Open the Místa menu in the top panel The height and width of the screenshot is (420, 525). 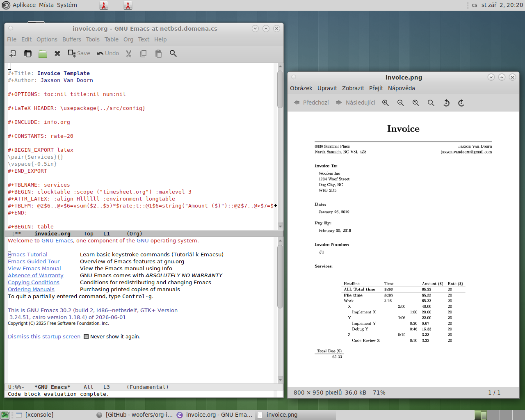tap(46, 5)
